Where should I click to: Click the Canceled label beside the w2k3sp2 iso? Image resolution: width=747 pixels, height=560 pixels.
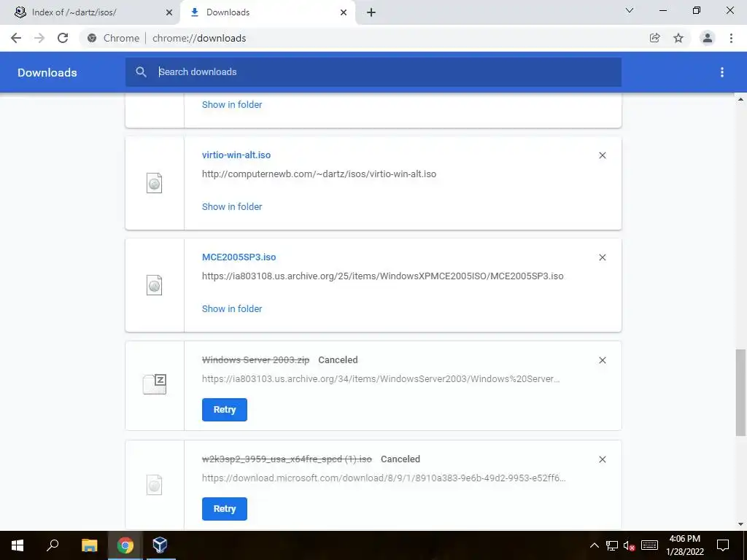tap(400, 459)
